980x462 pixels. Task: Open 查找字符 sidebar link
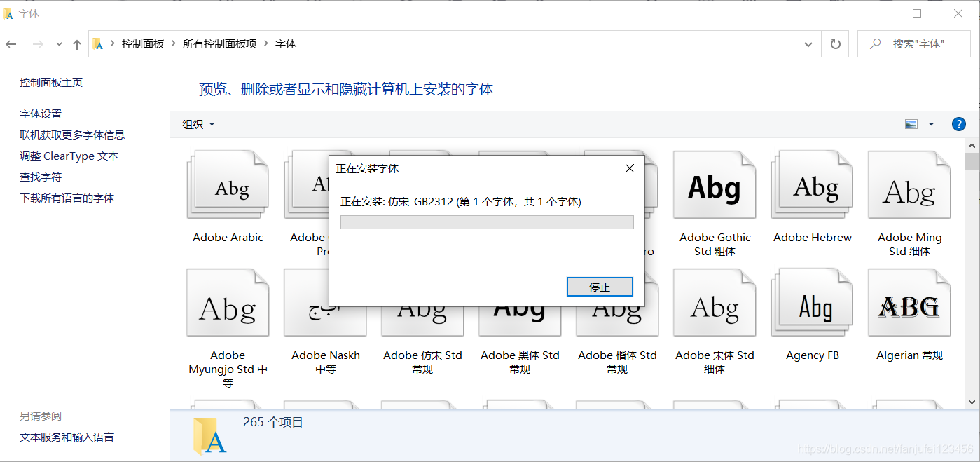click(41, 177)
